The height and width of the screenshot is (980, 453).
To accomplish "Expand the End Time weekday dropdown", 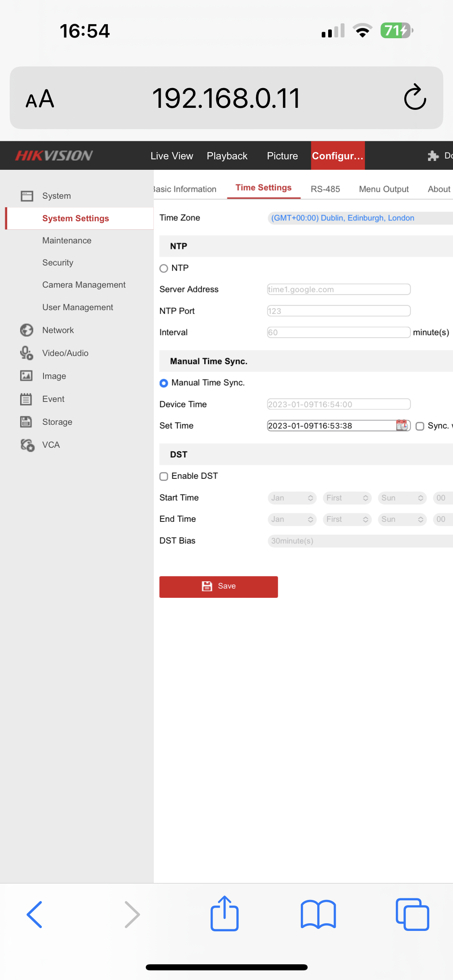I will [x=402, y=519].
